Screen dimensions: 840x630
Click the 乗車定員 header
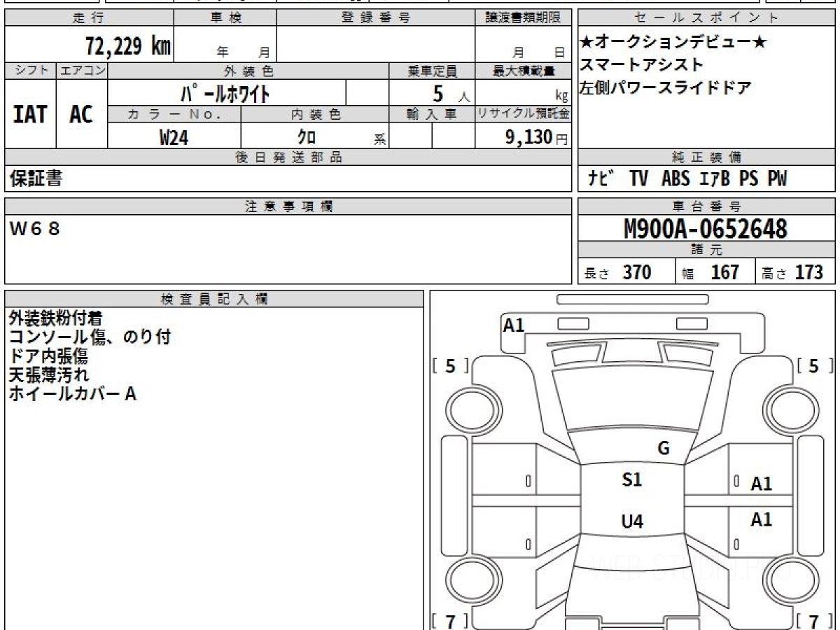[432, 71]
